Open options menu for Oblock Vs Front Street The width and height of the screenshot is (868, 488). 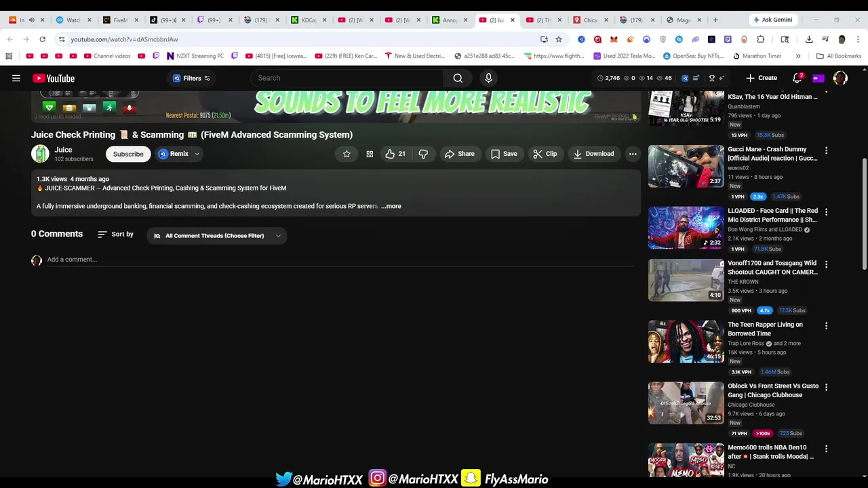pos(826,388)
